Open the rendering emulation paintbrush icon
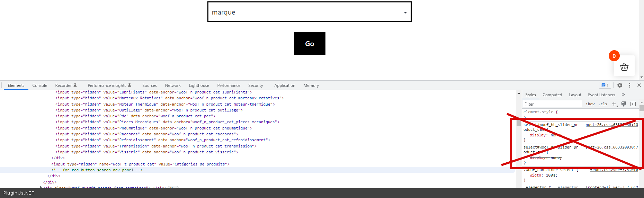This screenshot has width=644, height=198. pyautogui.click(x=624, y=104)
